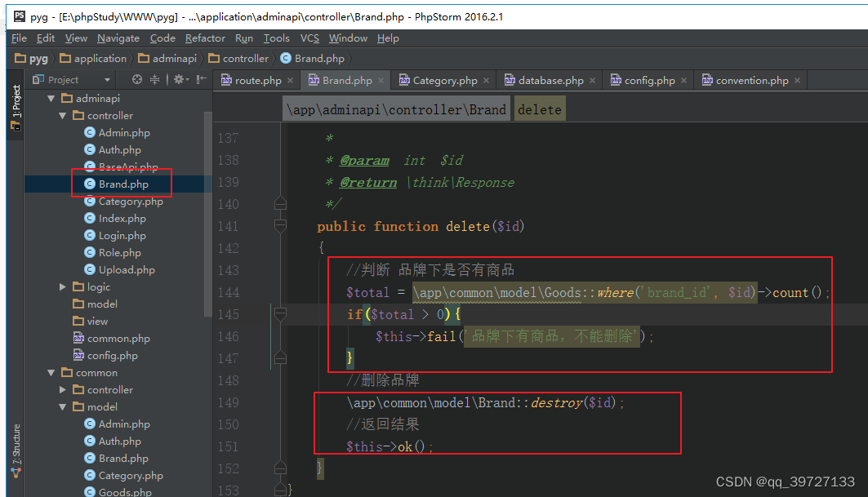Select Role.php in project tree
Image resolution: width=868 pixels, height=497 pixels.
113,253
